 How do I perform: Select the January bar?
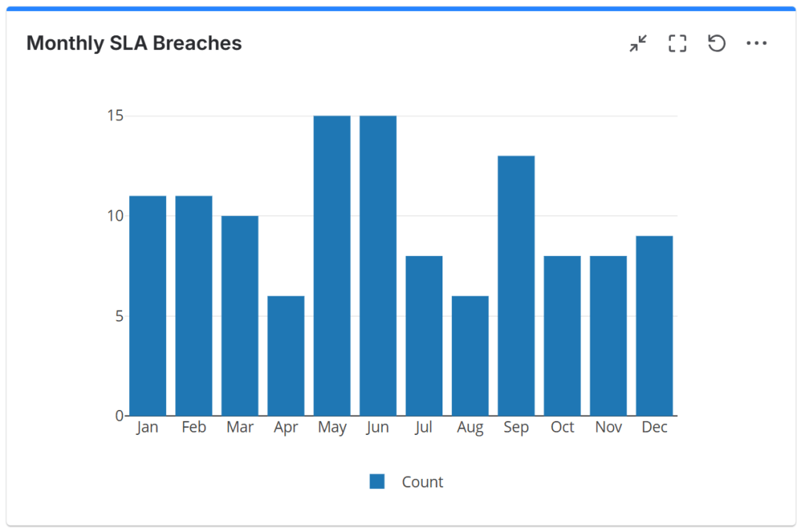point(148,305)
